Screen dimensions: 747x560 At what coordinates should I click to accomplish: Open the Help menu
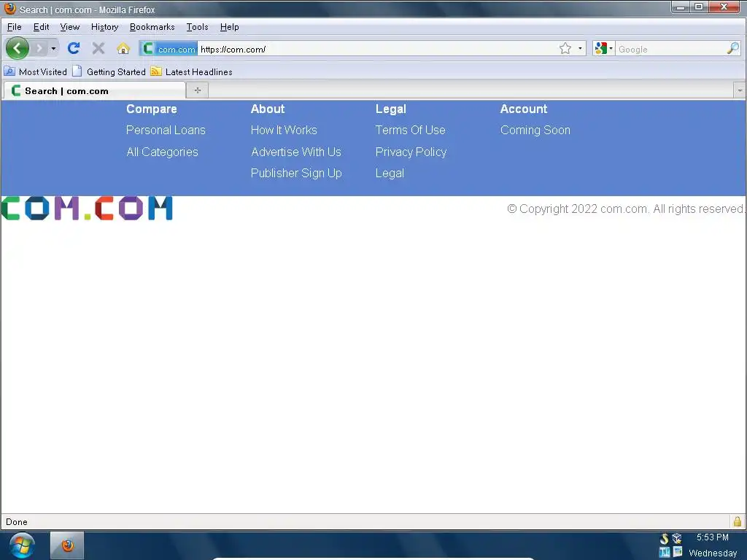229,27
